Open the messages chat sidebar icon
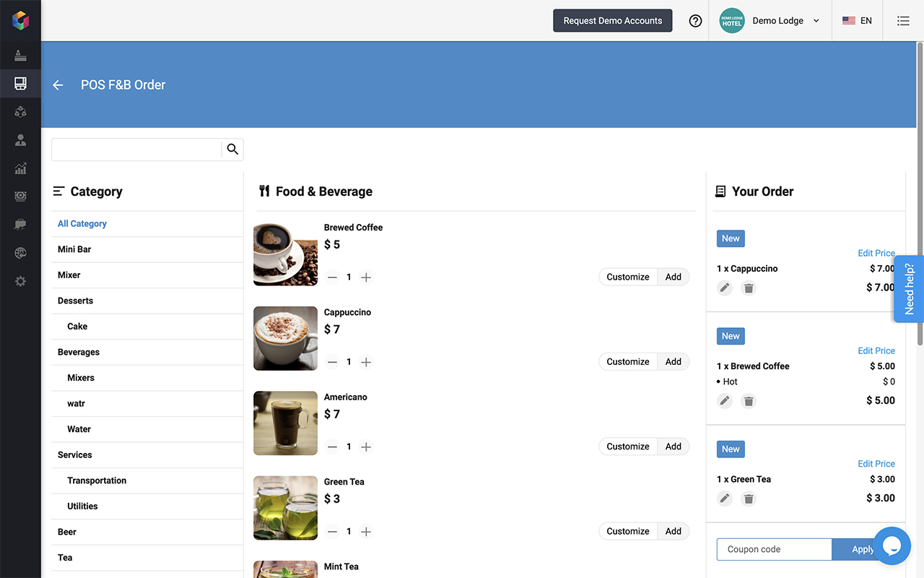 pos(20,225)
